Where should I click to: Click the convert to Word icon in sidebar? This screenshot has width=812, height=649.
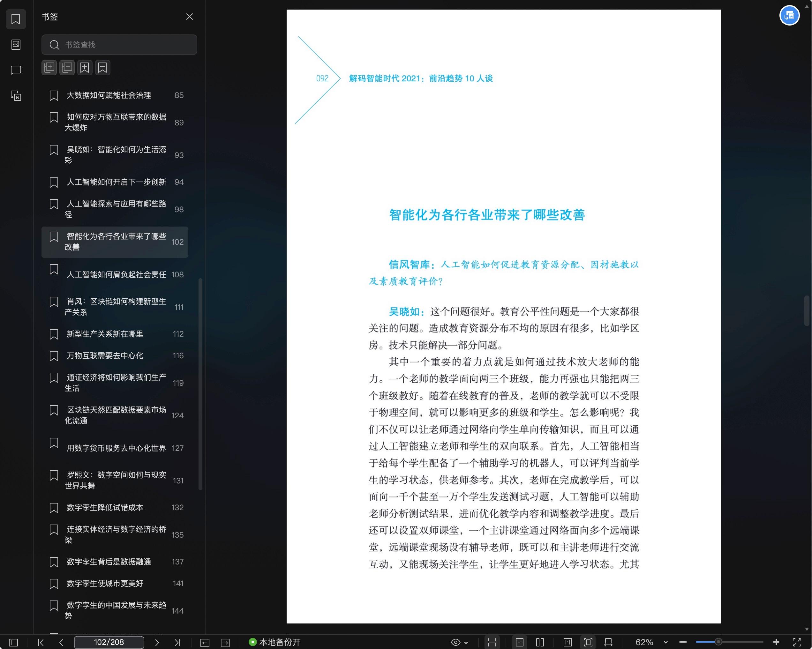16,96
